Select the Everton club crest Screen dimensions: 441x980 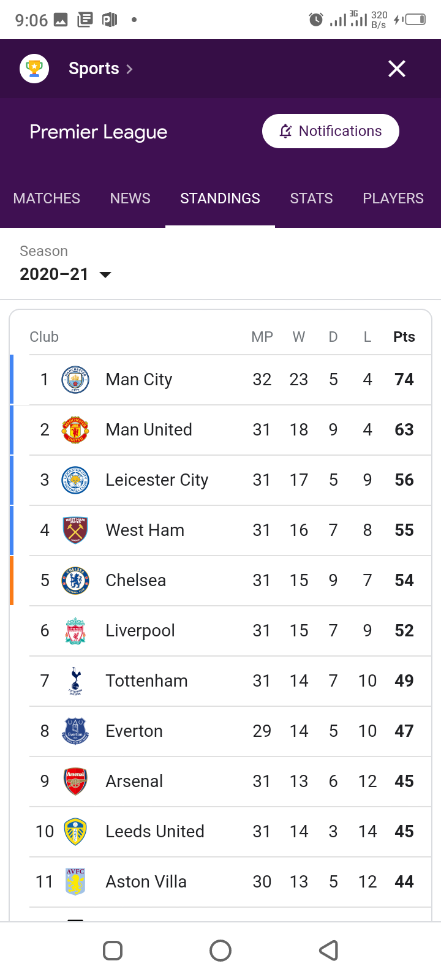click(x=75, y=731)
